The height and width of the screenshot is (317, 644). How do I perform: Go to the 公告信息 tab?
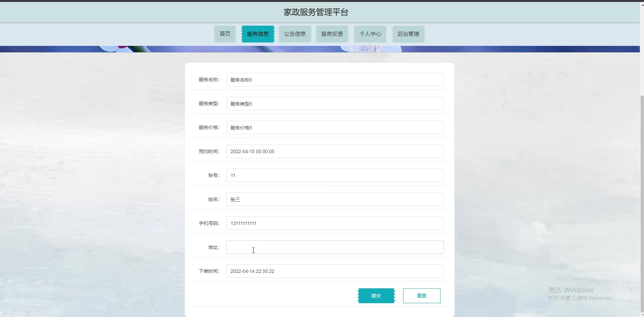click(x=295, y=34)
